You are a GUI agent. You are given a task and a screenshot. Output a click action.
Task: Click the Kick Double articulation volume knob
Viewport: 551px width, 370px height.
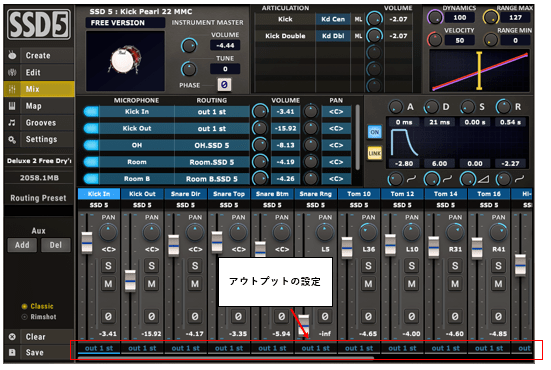coord(374,35)
